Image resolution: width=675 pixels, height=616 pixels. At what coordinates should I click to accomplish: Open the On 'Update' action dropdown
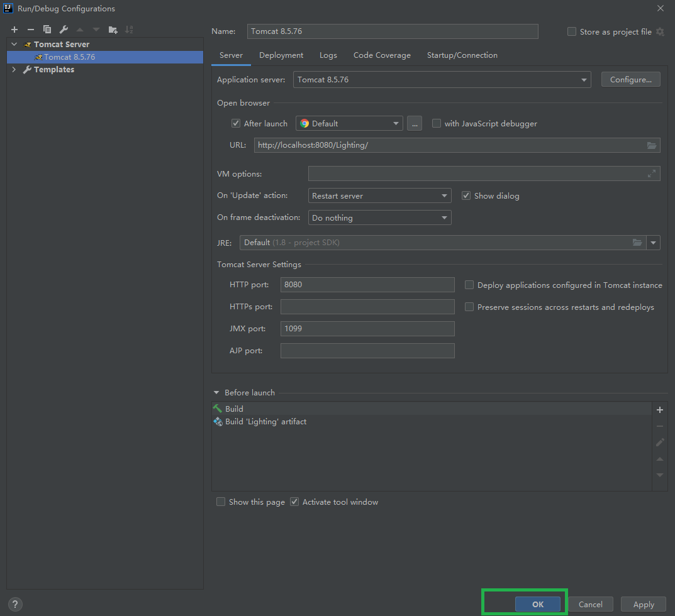coord(380,195)
